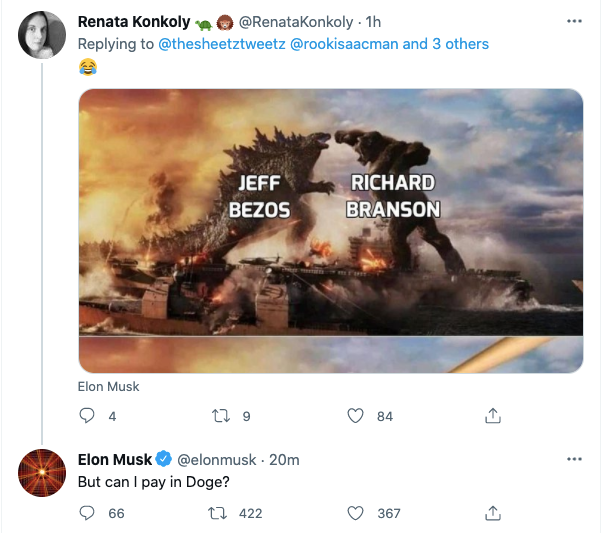The height and width of the screenshot is (533, 605).
Task: Share Elon Musk's Doge tweet
Action: click(492, 513)
